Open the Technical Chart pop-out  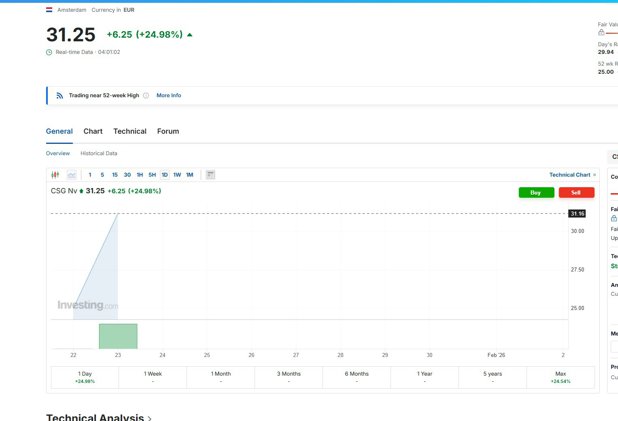coord(572,175)
